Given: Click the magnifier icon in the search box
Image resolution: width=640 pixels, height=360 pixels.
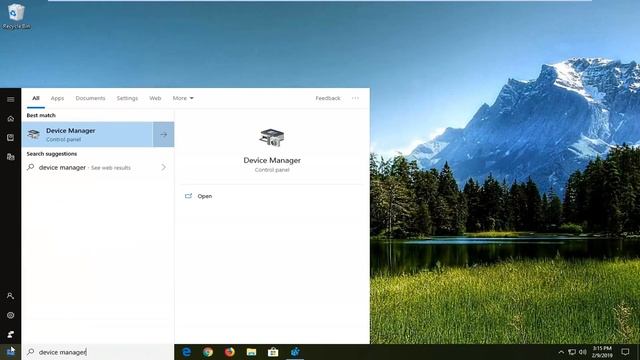Looking at the screenshot, I should (x=31, y=352).
